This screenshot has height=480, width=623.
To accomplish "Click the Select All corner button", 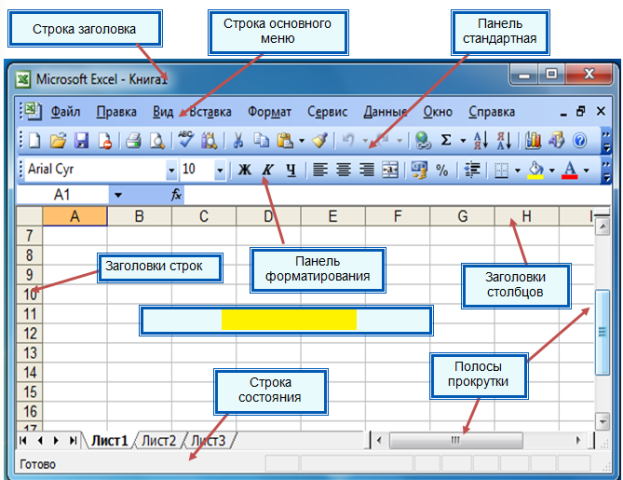I will point(30,217).
